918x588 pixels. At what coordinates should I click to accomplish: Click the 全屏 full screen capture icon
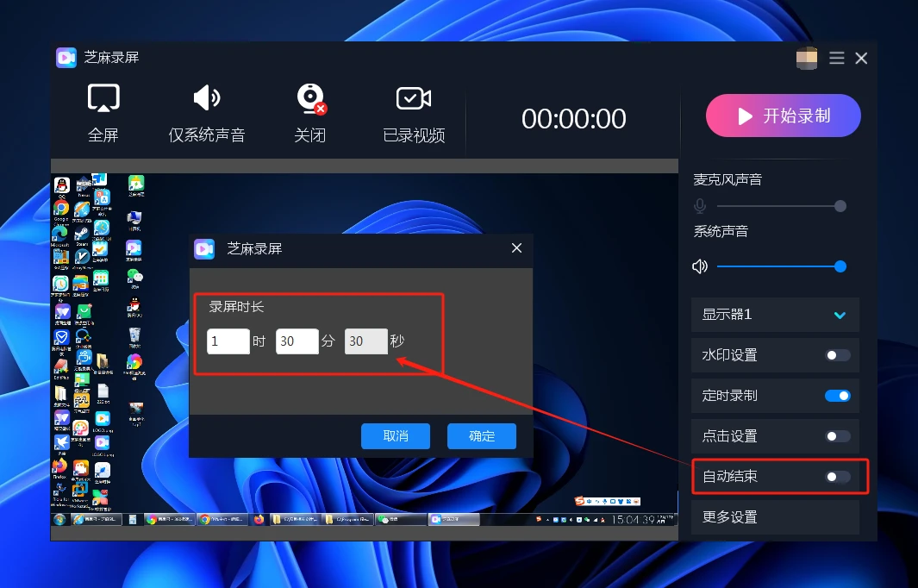point(103,98)
